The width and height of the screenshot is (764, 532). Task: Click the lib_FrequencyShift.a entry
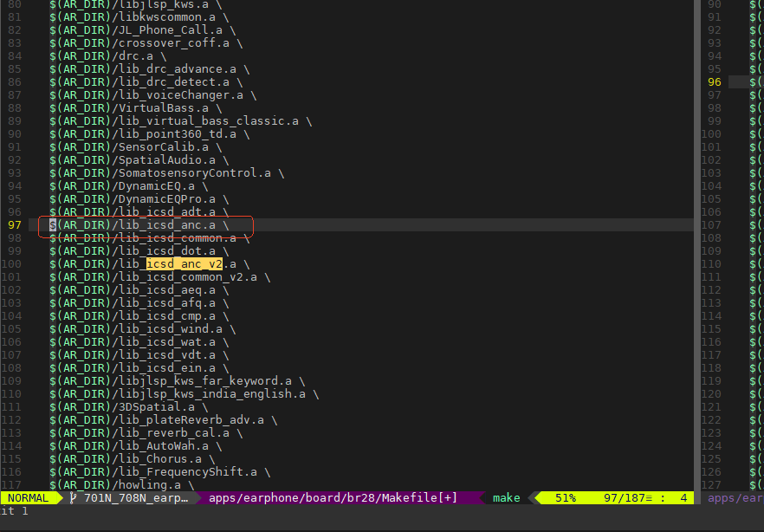point(159,472)
